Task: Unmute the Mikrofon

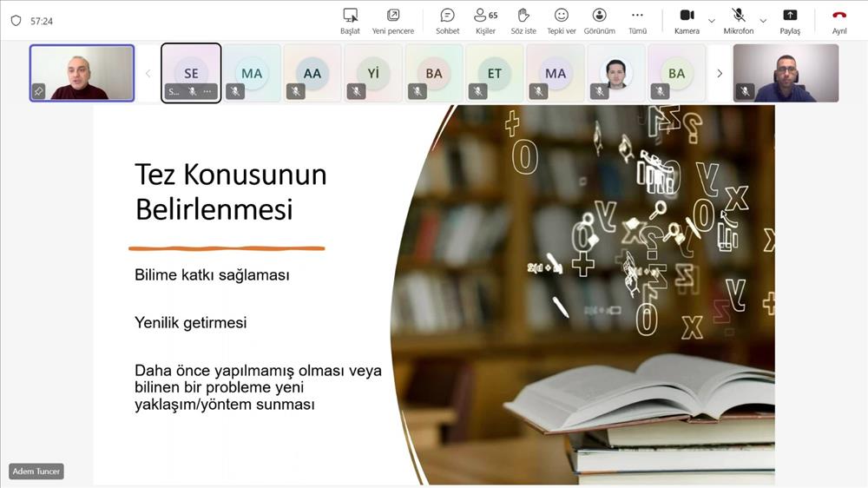Action: tap(739, 21)
